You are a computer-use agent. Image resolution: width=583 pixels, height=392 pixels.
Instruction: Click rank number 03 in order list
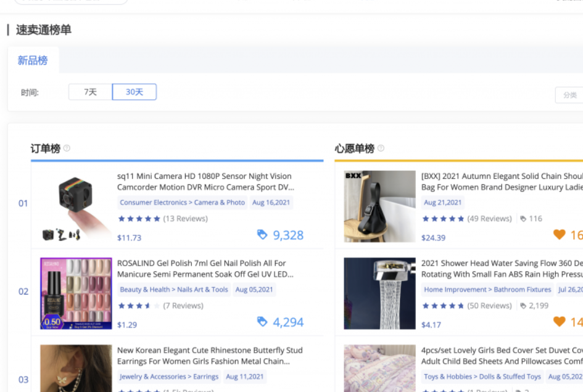point(23,380)
